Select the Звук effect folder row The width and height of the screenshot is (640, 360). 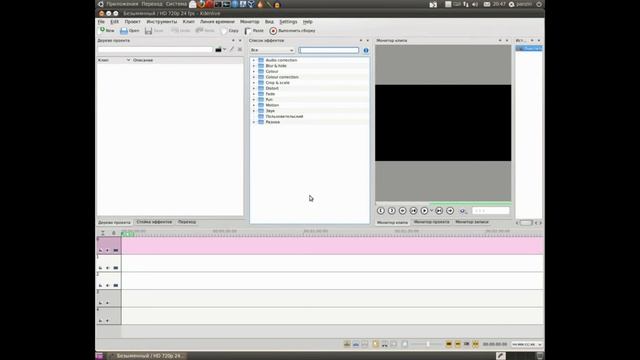pyautogui.click(x=309, y=111)
